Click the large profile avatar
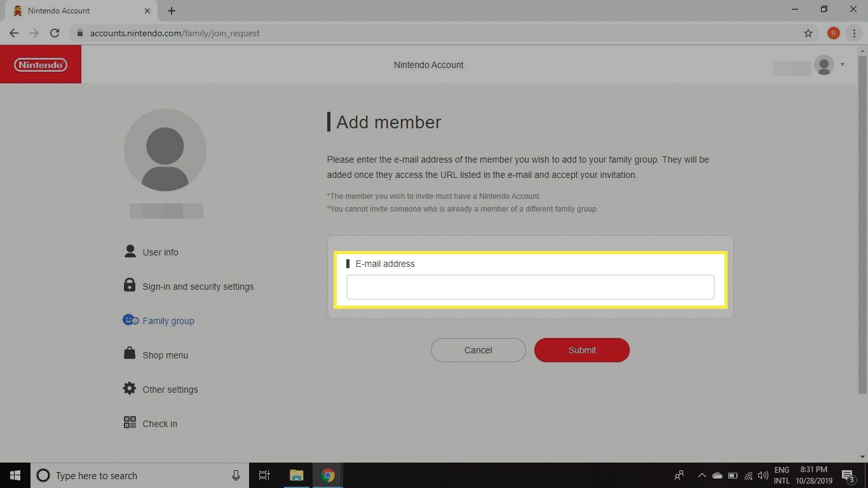Screen dimensions: 868x488 pyautogui.click(x=165, y=150)
